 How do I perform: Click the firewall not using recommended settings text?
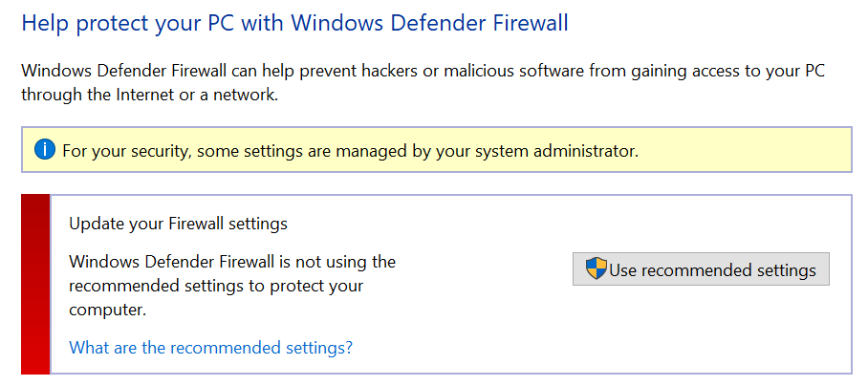tap(232, 286)
